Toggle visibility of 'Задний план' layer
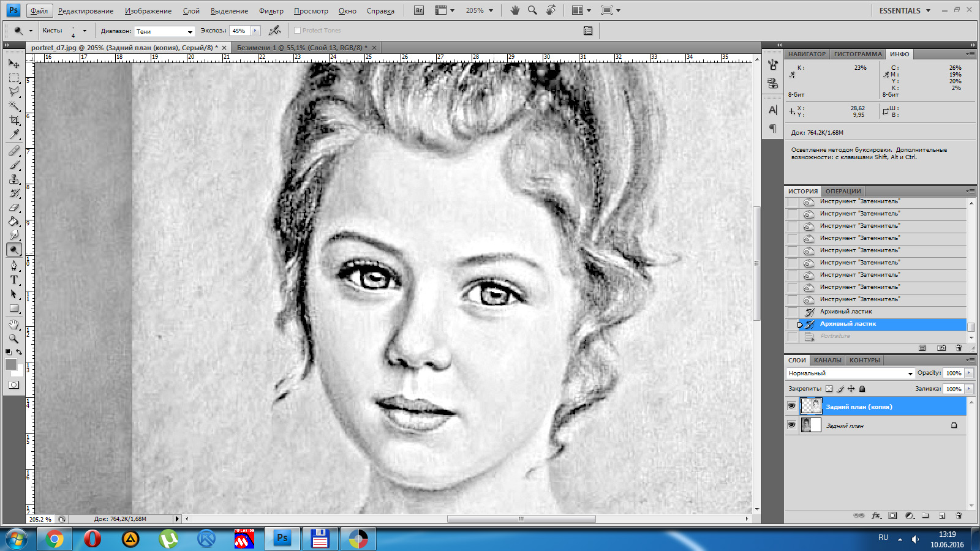This screenshot has height=551, width=980. [x=791, y=425]
